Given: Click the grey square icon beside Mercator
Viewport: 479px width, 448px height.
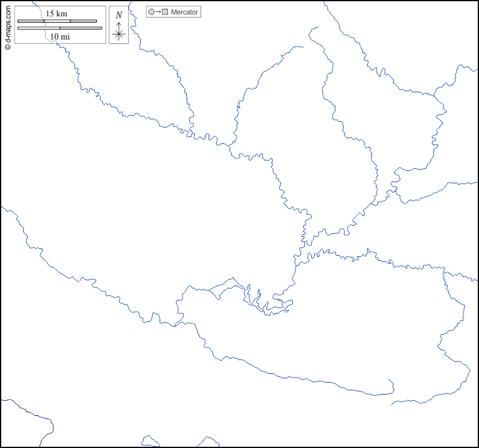Looking at the screenshot, I should point(165,12).
